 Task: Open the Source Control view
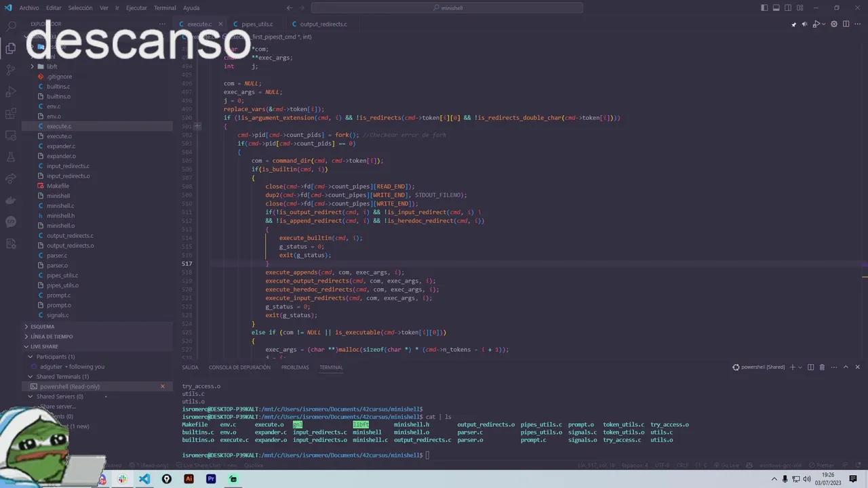11,70
